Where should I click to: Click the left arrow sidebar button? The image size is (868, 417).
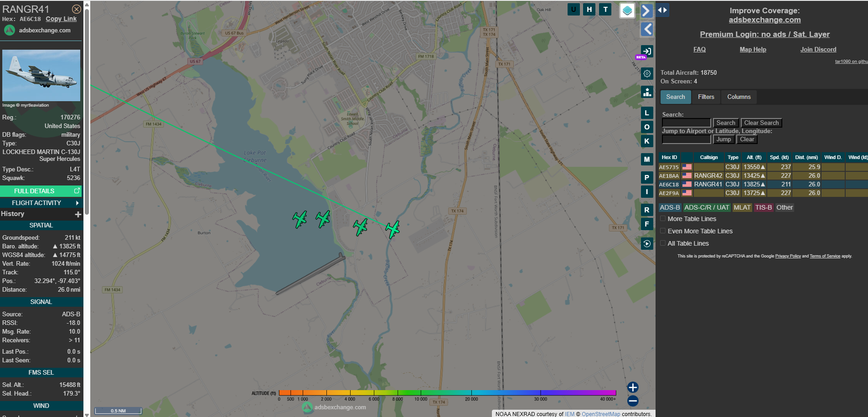pos(646,29)
